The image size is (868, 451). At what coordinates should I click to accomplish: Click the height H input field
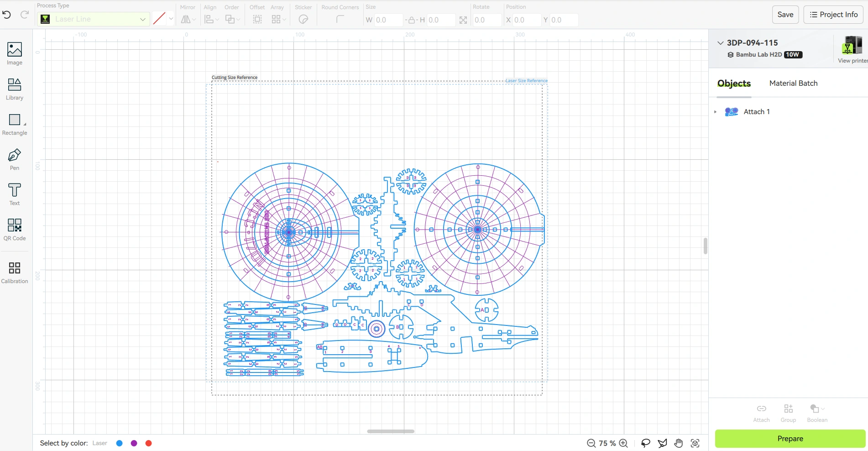point(441,20)
